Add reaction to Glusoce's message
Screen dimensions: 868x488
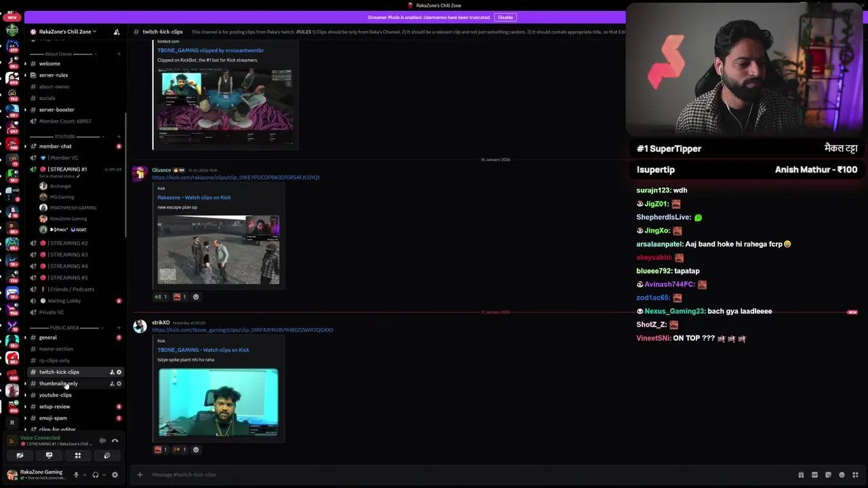[x=196, y=297]
